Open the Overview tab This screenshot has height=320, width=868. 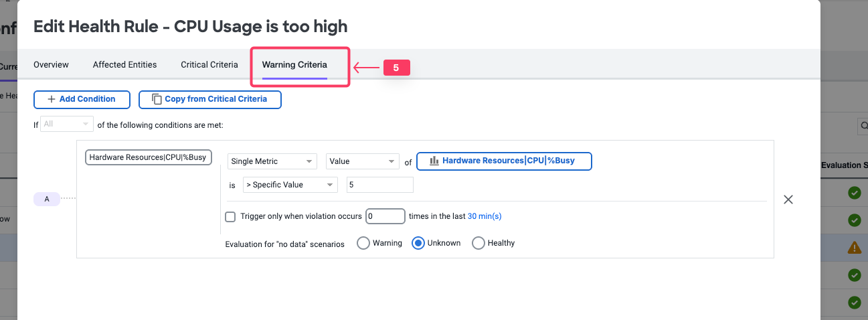tap(51, 65)
